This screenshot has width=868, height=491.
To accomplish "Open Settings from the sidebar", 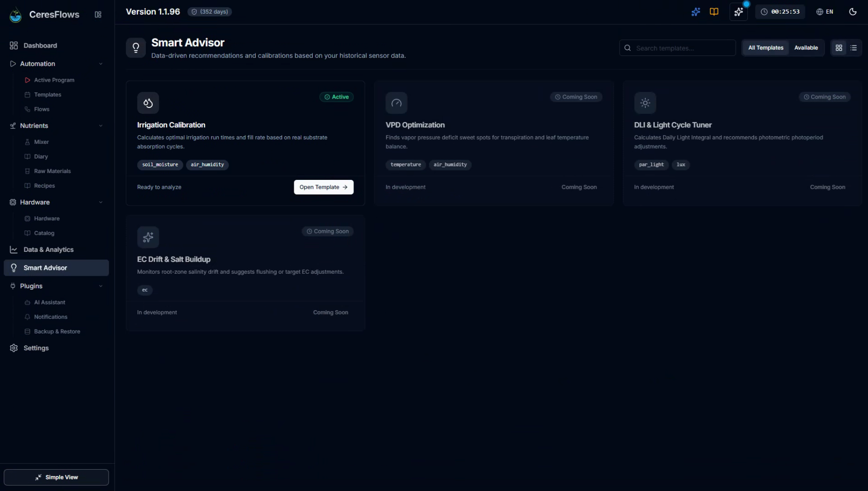I will (x=56, y=348).
